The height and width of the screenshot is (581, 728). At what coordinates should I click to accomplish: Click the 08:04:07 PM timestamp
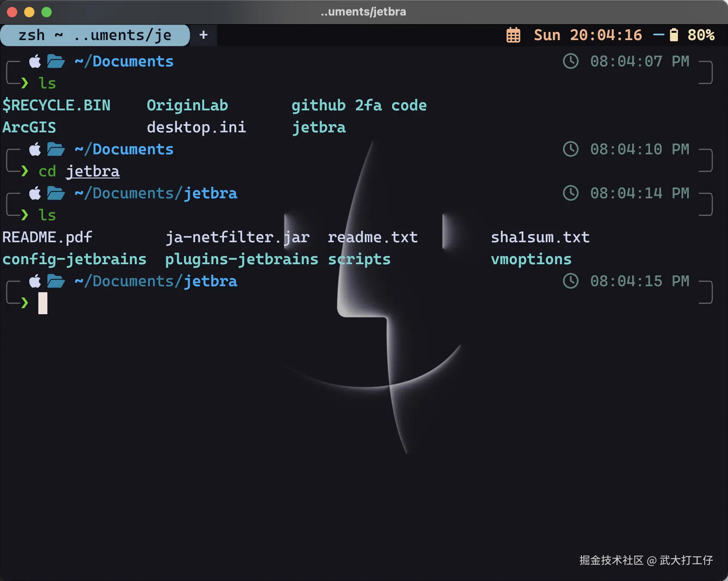639,61
